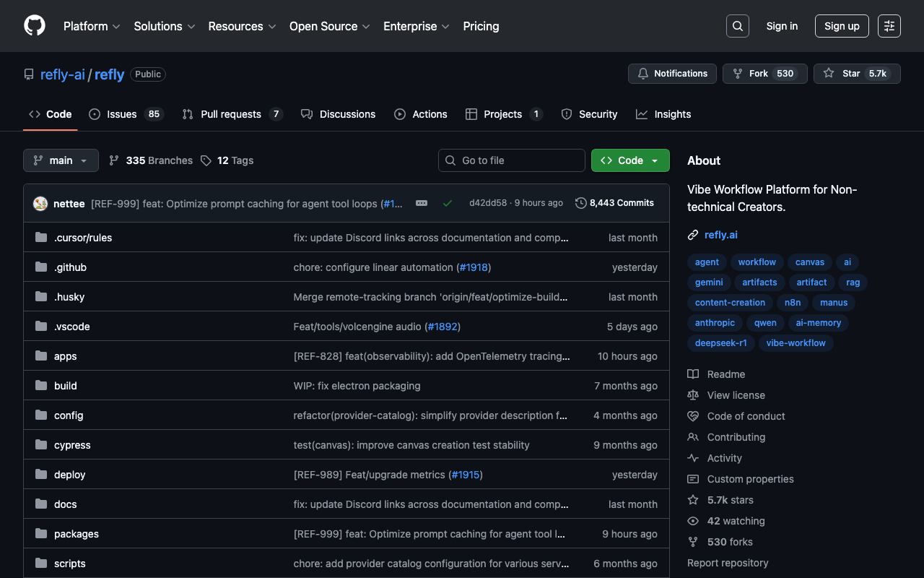Click the GitHub logo icon
This screenshot has height=578, width=924.
(35, 26)
